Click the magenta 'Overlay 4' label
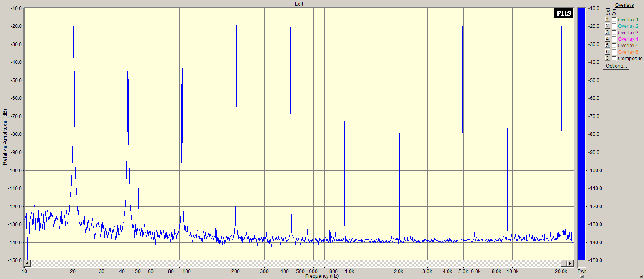Image resolution: width=644 pixels, height=279 pixels. pyautogui.click(x=628, y=39)
